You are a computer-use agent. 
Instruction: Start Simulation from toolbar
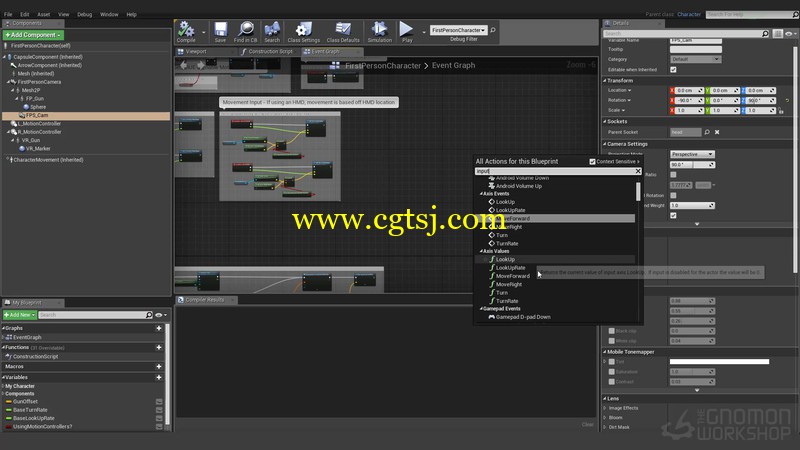tap(380, 32)
